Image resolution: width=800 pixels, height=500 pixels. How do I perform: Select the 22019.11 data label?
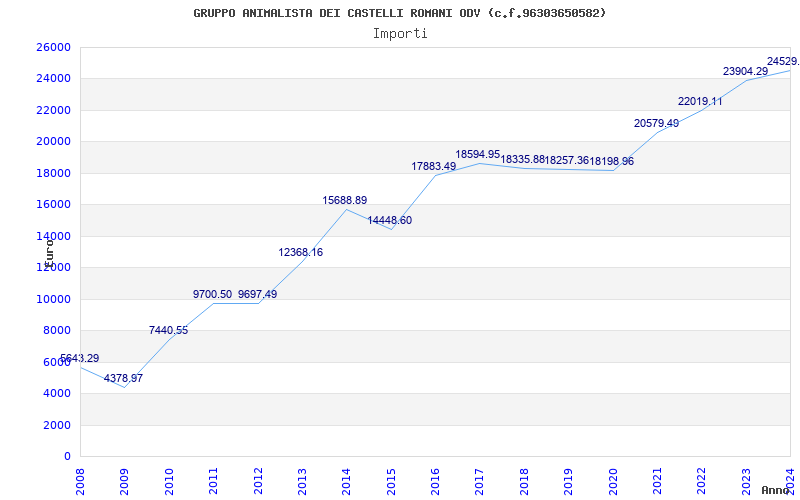700,102
